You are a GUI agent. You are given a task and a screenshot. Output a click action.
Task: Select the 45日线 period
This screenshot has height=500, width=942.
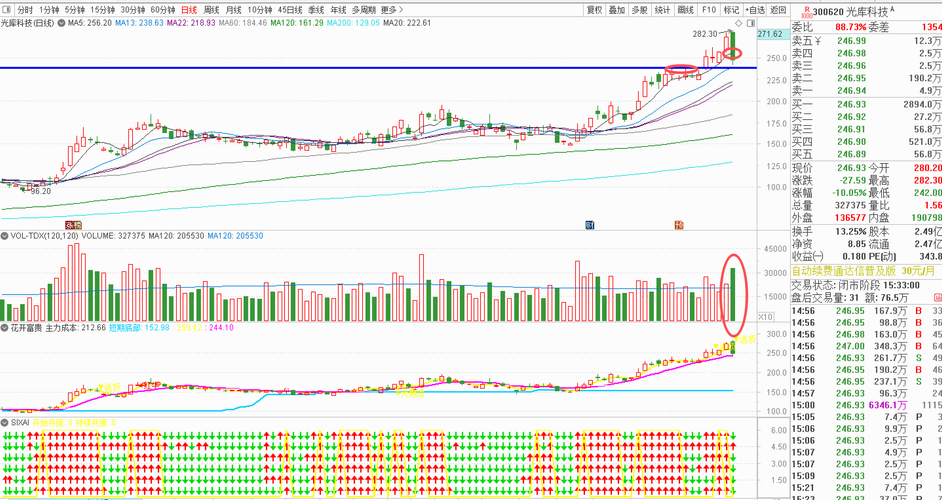click(290, 10)
